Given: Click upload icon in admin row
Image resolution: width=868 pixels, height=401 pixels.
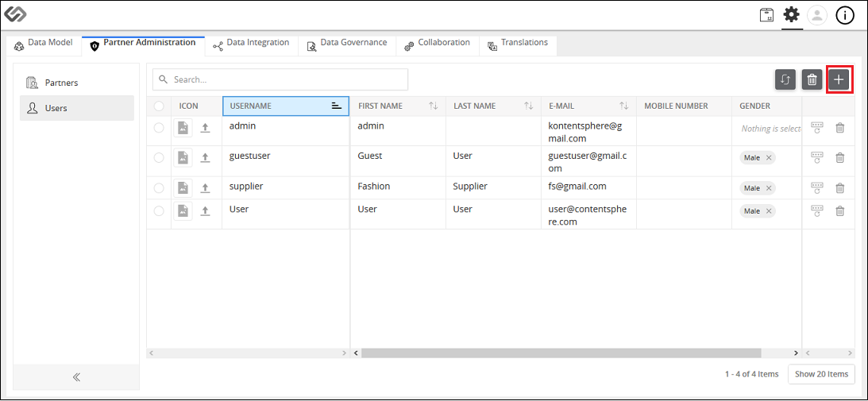Looking at the screenshot, I should coord(205,128).
